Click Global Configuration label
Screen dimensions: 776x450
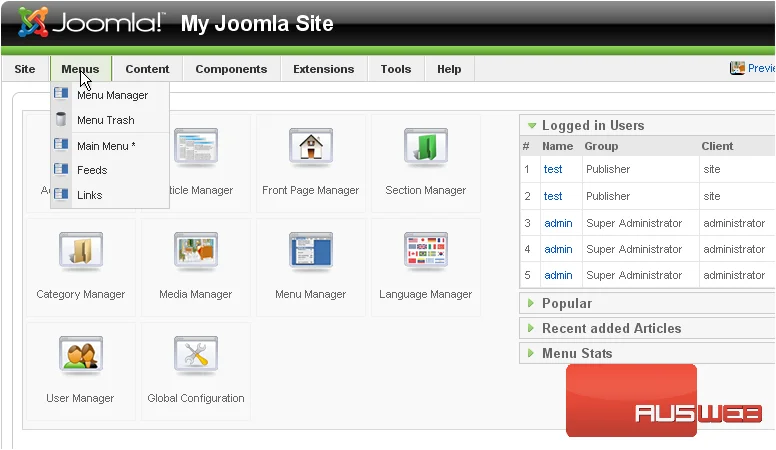click(x=195, y=398)
